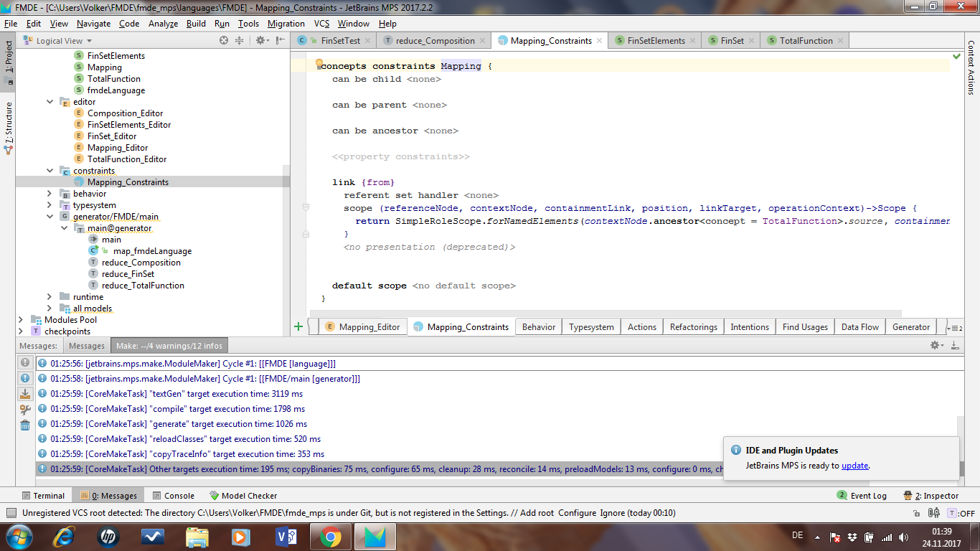Expand the typesystem tree node
This screenshot has height=551, width=980.
[50, 205]
